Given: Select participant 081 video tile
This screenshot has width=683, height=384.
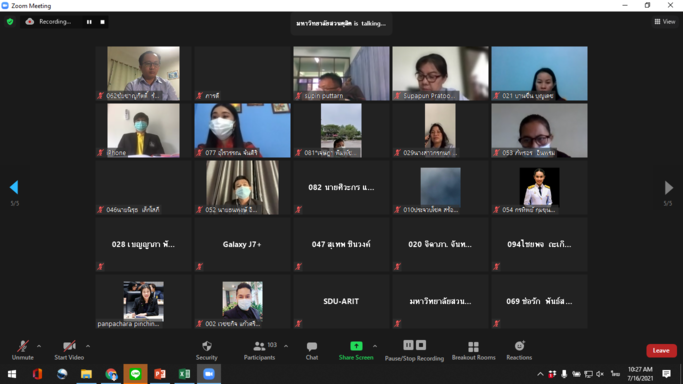Looking at the screenshot, I should pyautogui.click(x=341, y=130).
